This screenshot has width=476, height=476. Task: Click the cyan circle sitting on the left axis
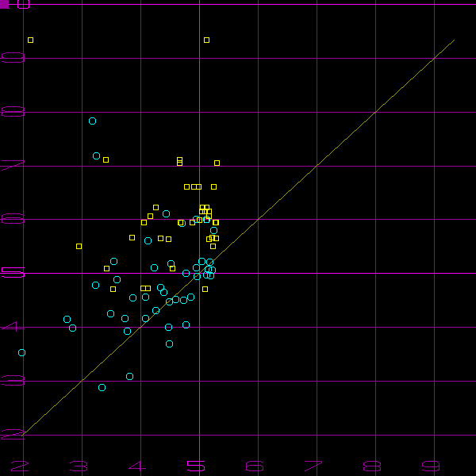pyautogui.click(x=21, y=352)
